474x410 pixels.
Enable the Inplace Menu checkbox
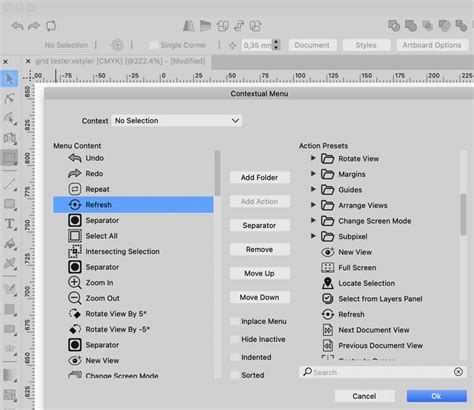(x=235, y=321)
